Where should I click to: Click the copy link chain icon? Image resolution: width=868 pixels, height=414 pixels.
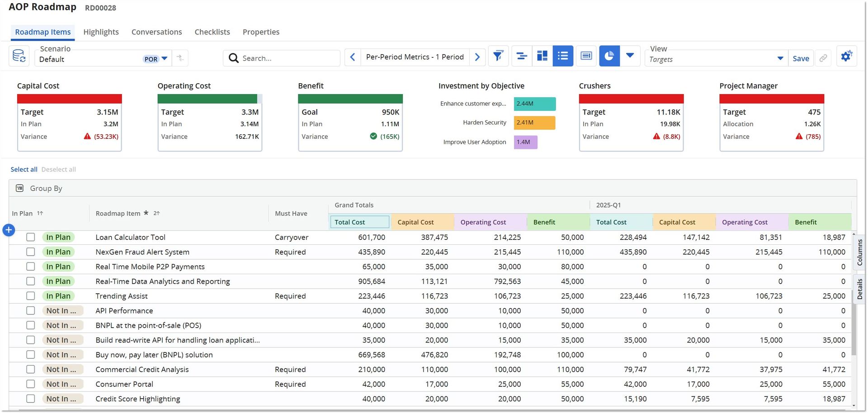tap(823, 58)
